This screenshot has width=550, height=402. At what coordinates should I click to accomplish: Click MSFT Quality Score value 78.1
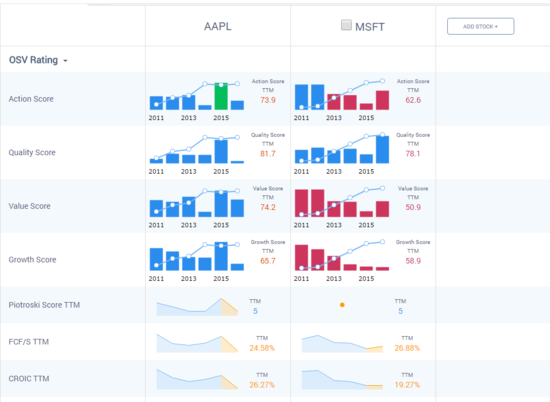pyautogui.click(x=413, y=154)
